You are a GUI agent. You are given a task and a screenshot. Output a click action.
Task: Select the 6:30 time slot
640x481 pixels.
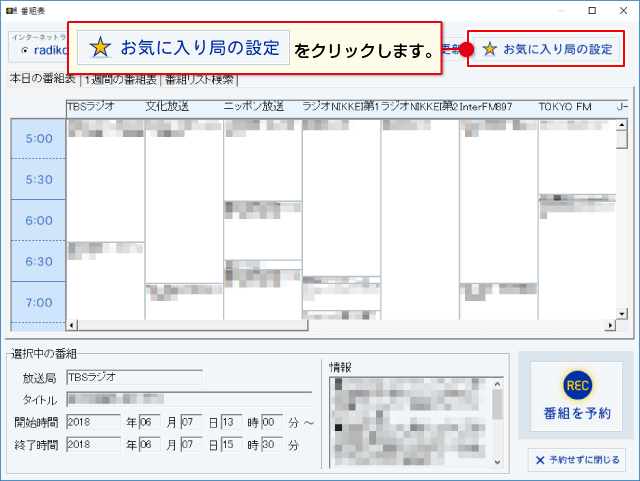tap(38, 261)
